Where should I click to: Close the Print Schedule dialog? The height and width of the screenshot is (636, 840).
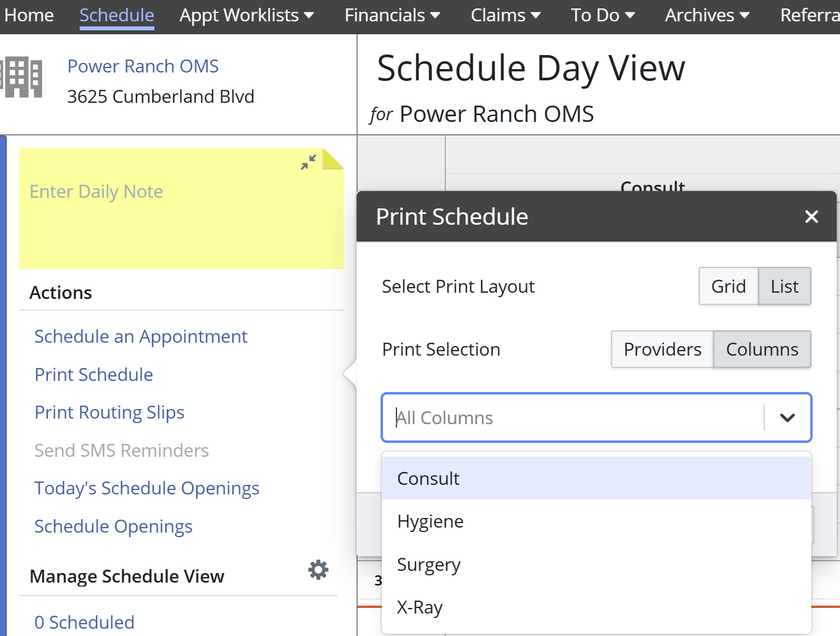pos(811,216)
